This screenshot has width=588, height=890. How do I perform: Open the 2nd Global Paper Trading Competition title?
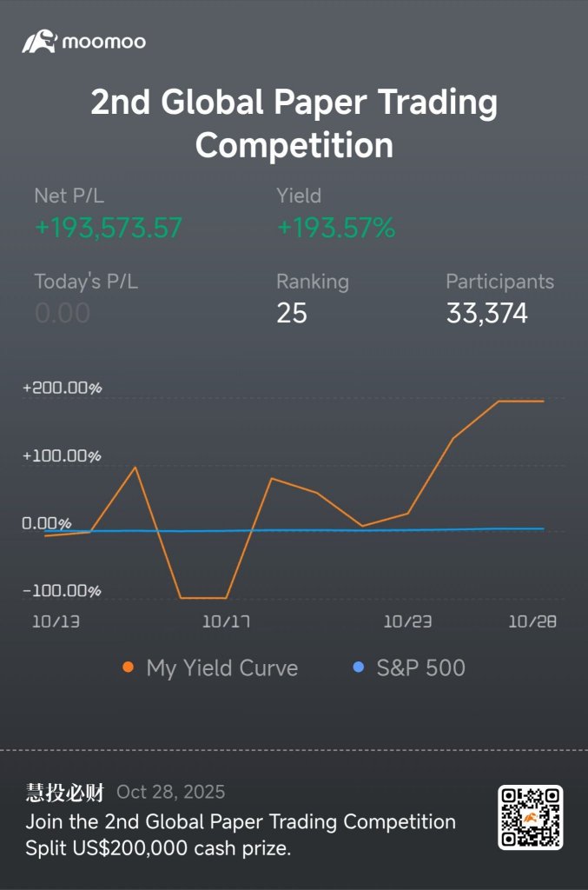pyautogui.click(x=294, y=123)
